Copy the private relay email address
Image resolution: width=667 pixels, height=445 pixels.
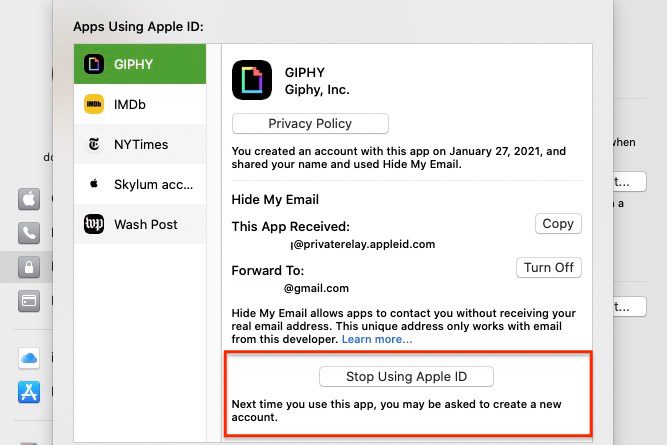[x=558, y=224]
